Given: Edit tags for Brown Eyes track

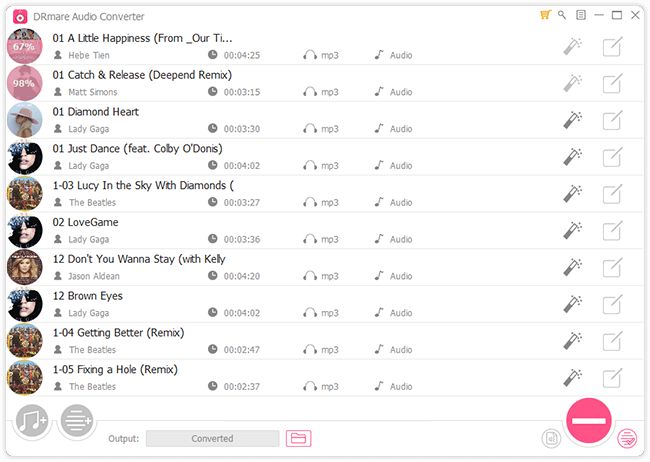Looking at the screenshot, I should point(613,305).
